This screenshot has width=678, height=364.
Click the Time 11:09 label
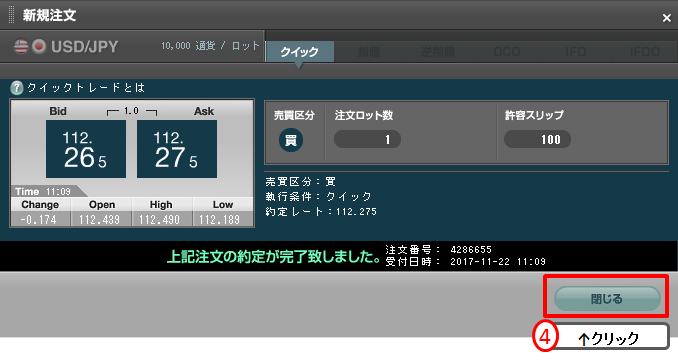pyautogui.click(x=43, y=191)
